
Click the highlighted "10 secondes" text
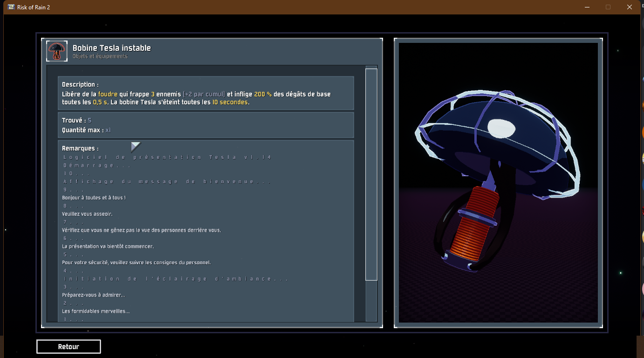coord(230,102)
